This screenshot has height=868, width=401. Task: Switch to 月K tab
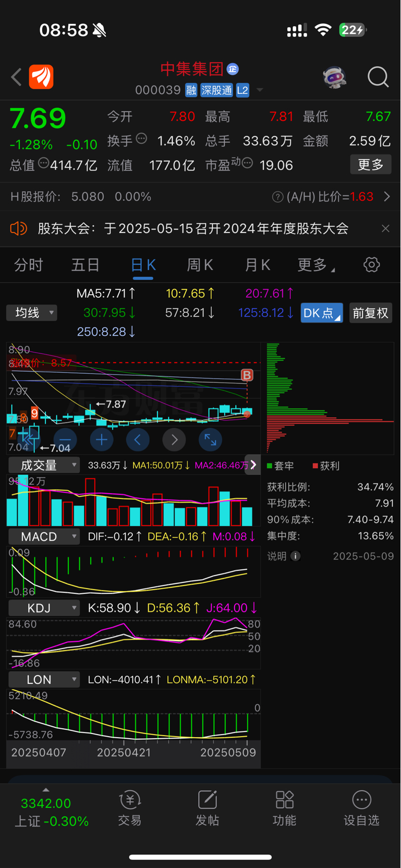[257, 265]
